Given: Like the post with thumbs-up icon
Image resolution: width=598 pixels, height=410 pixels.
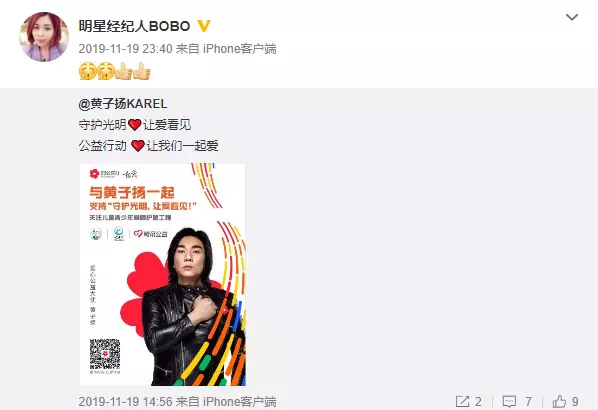Looking at the screenshot, I should tap(559, 401).
